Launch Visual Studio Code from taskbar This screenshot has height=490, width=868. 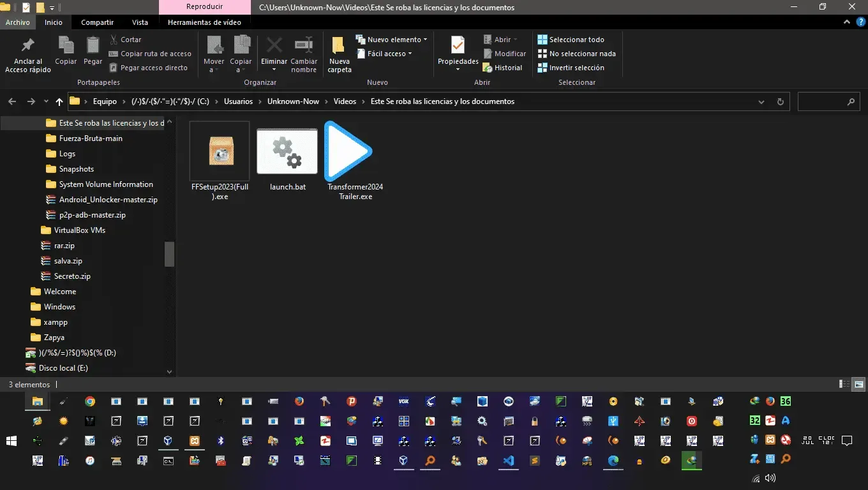coord(509,459)
